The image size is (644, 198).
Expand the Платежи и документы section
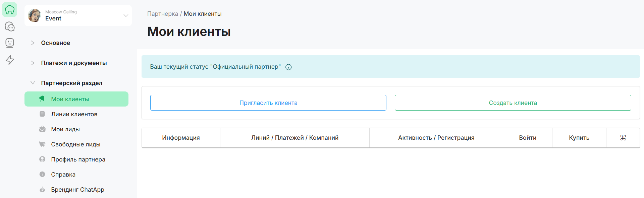(74, 63)
